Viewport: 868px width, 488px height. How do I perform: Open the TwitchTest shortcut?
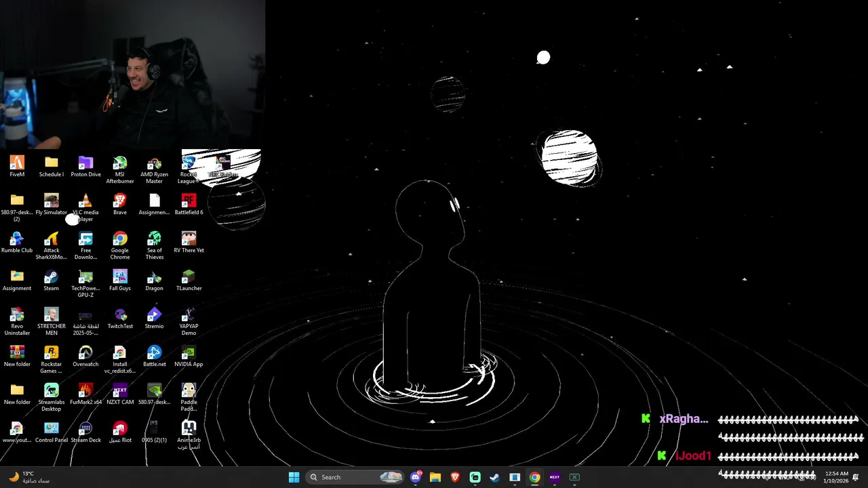120,319
